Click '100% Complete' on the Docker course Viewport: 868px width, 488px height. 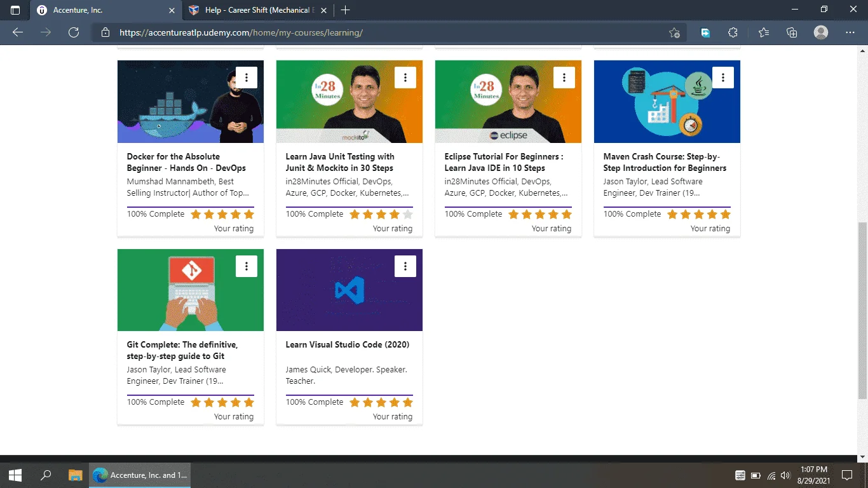click(x=156, y=214)
